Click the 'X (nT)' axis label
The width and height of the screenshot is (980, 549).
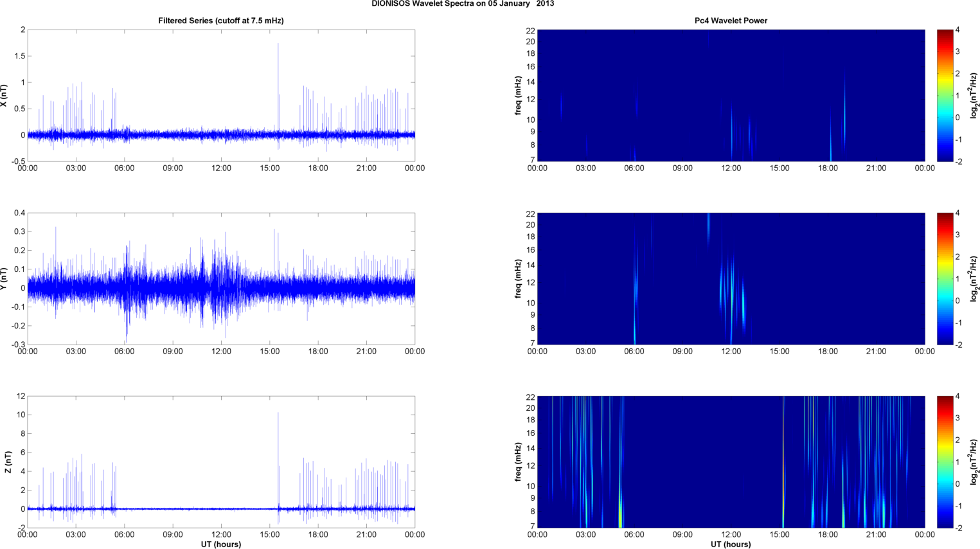pos(4,96)
